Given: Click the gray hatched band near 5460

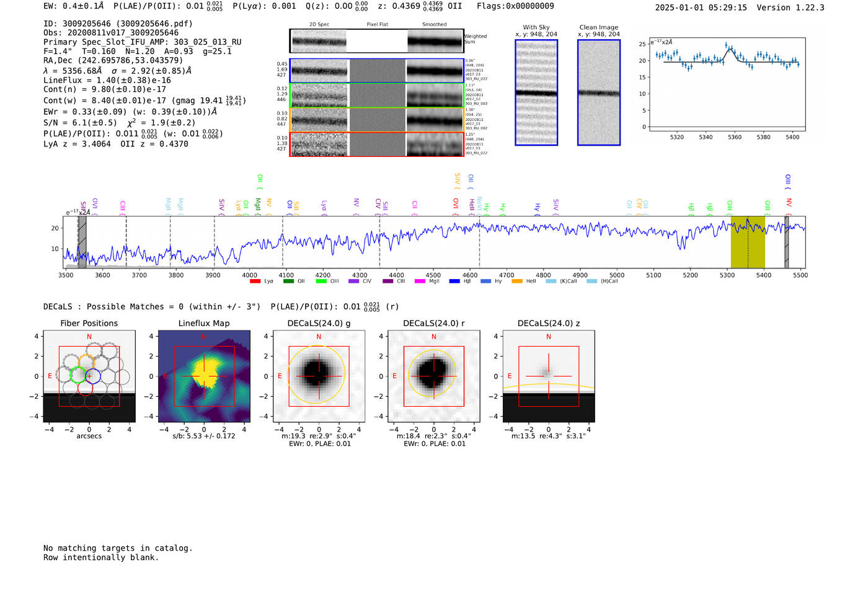Looking at the screenshot, I should coord(787,242).
